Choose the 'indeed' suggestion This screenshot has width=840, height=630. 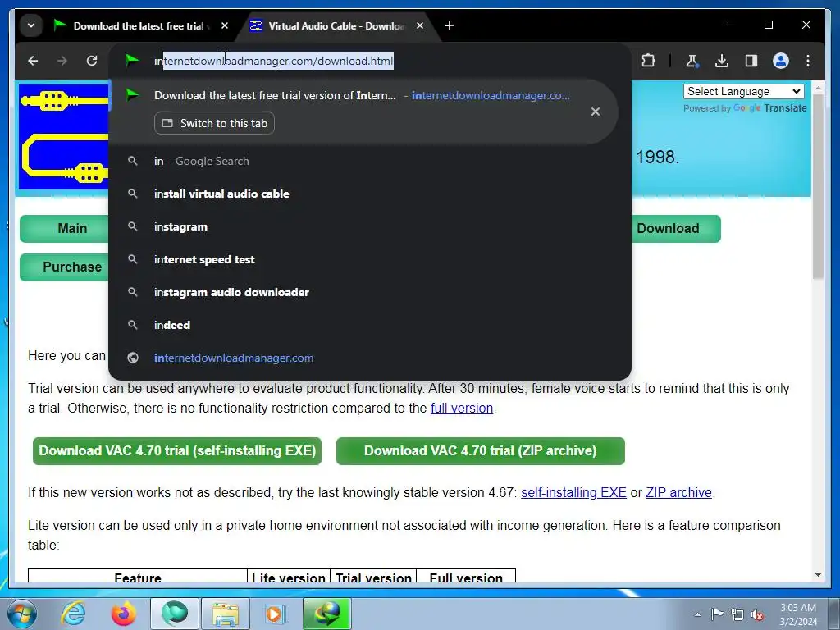coord(370,325)
